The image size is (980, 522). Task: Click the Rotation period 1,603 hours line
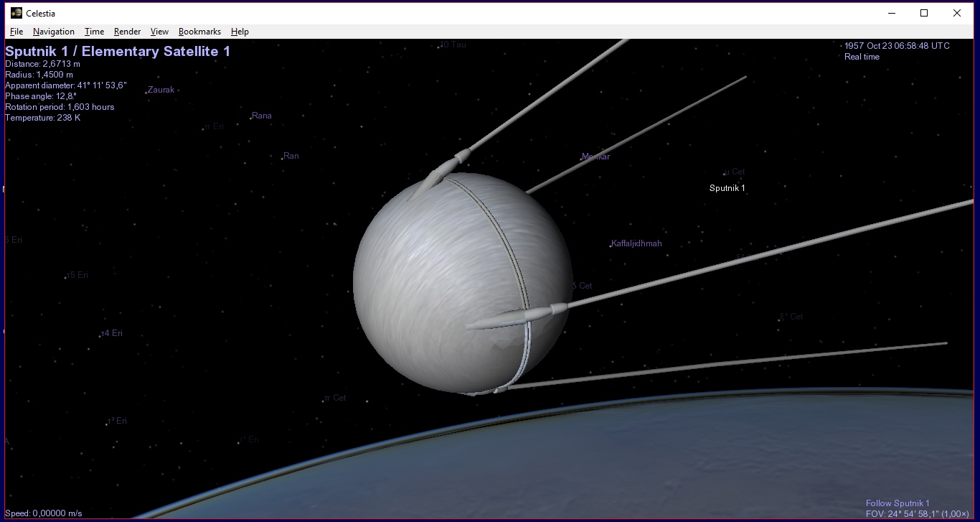pos(60,107)
